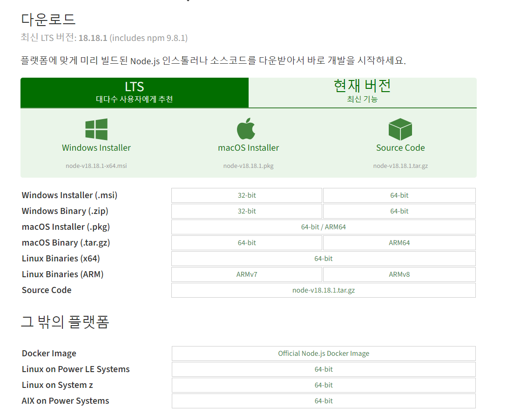Download the Windows Installer 32-bit version
Viewport: 507px width, 420px height.
[247, 195]
